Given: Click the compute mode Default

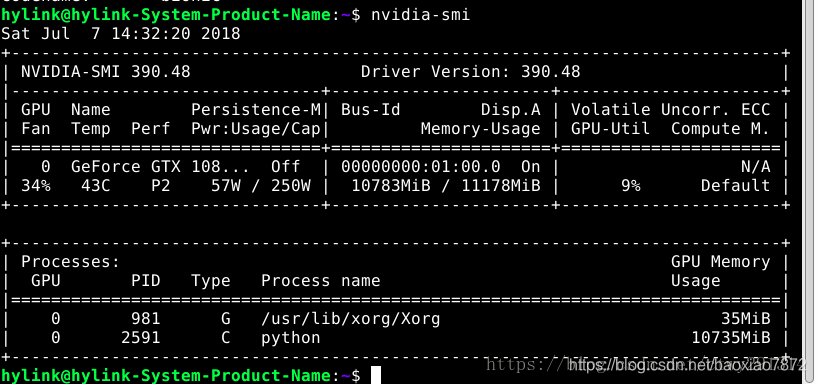Looking at the screenshot, I should click(736, 185).
